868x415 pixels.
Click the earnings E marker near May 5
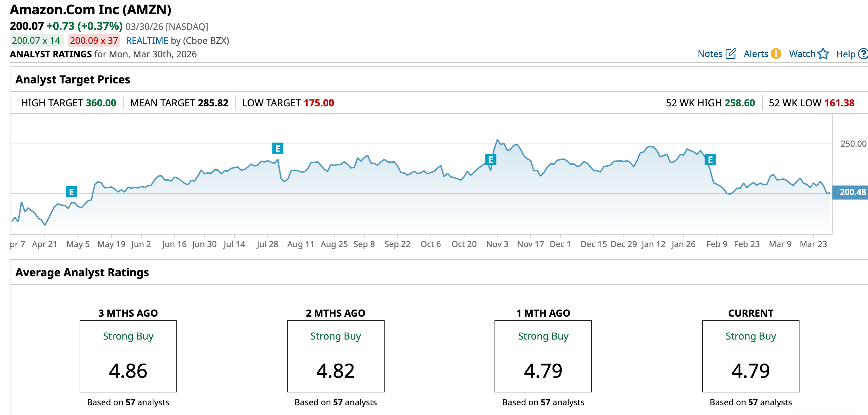(x=71, y=192)
